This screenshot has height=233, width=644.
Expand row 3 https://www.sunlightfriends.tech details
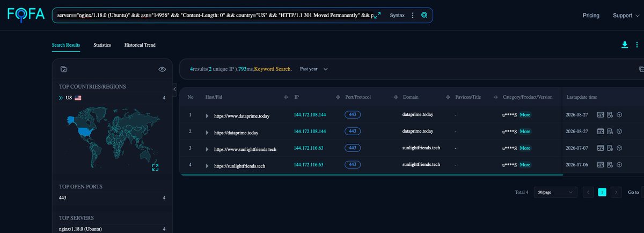208,149
